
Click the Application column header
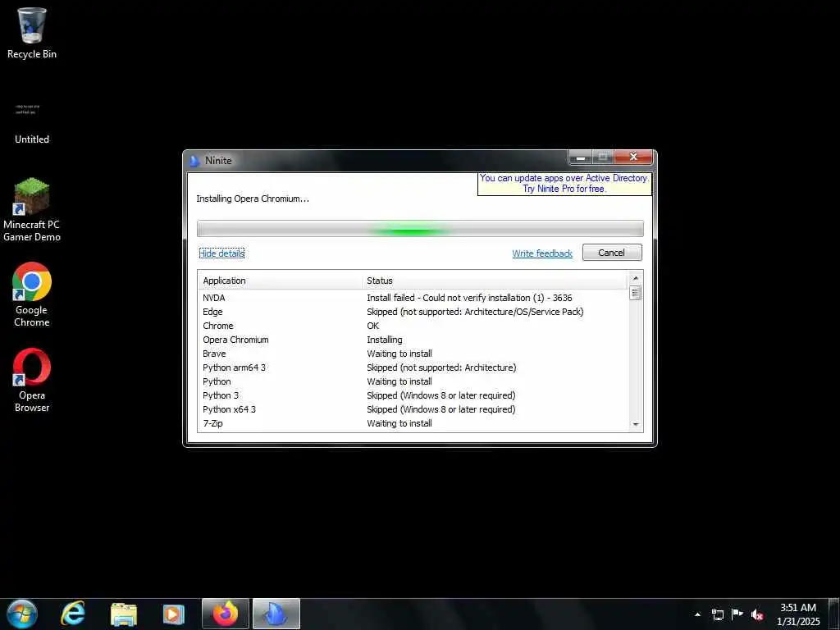point(281,281)
